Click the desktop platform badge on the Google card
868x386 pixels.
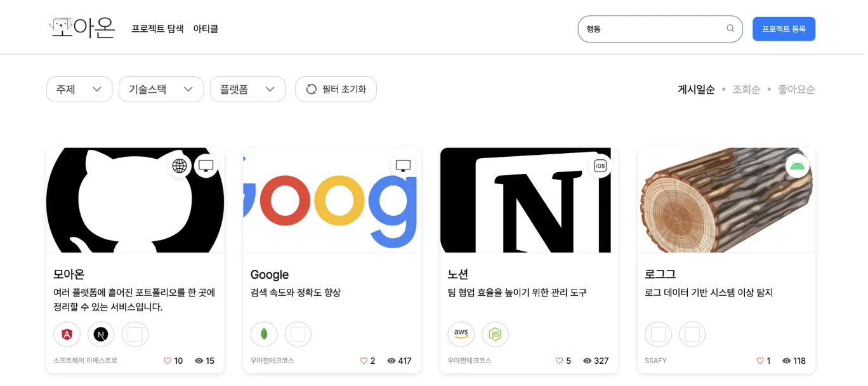[404, 164]
